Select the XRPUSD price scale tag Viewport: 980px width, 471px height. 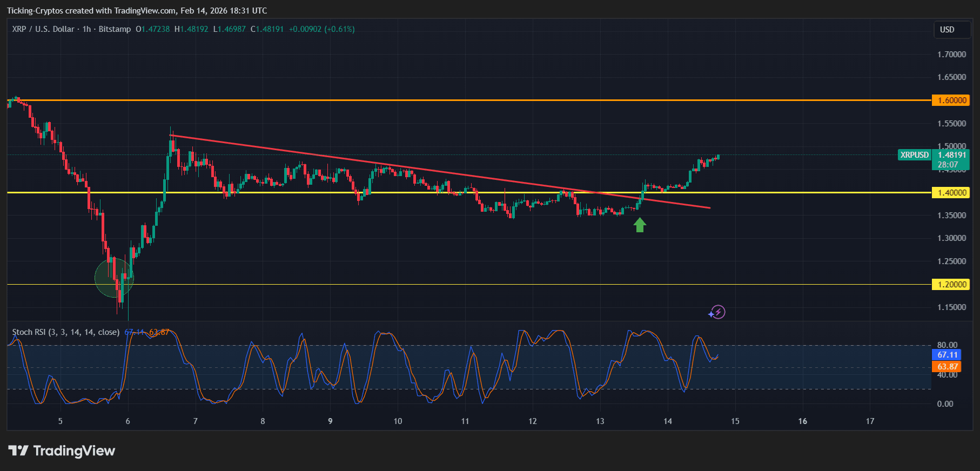tap(914, 155)
